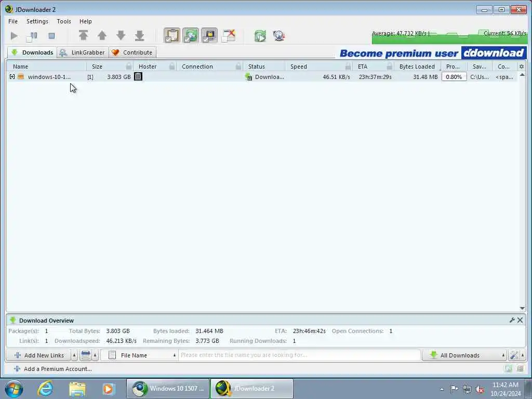The height and width of the screenshot is (399, 532).
Task: Toggle clipboard observer
Action: [x=172, y=36]
